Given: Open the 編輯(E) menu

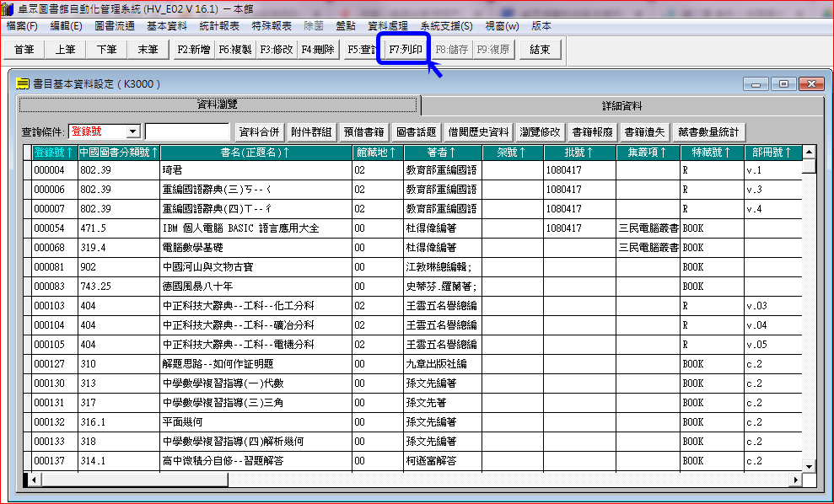Looking at the screenshot, I should (66, 25).
